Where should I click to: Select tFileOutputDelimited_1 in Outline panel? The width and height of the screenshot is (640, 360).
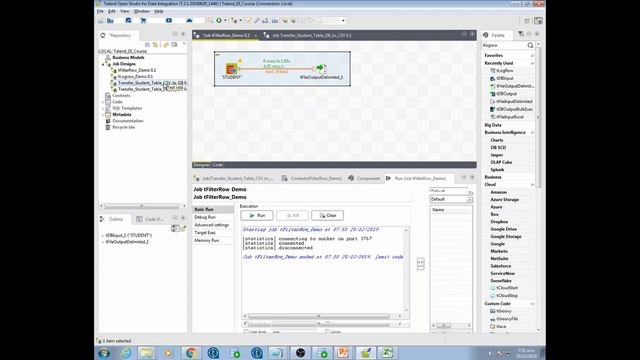tap(127, 242)
